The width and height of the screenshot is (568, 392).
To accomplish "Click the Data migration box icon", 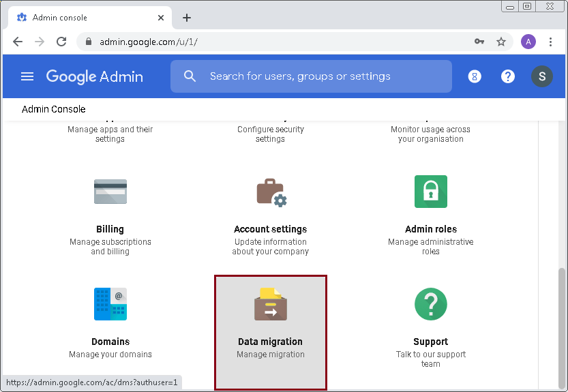I will click(271, 304).
